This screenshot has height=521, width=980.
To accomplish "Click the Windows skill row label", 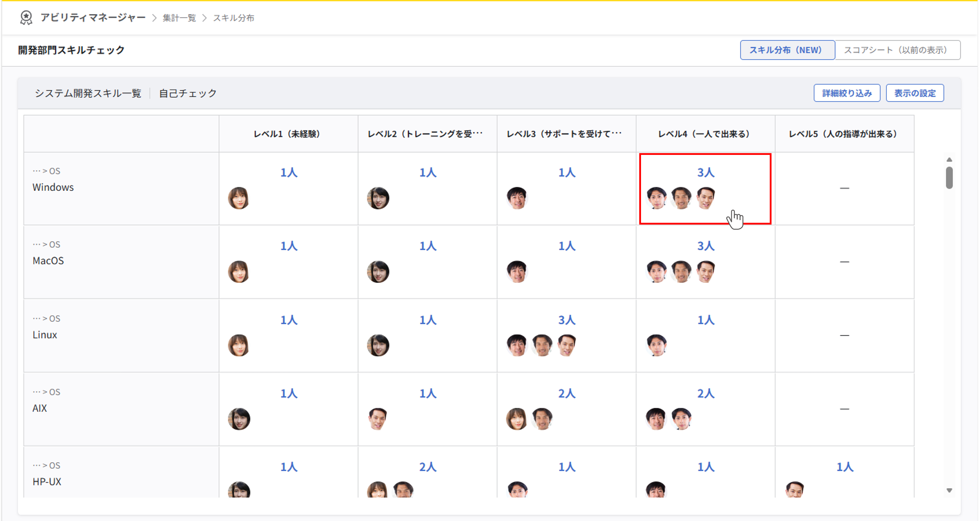I will coord(53,187).
